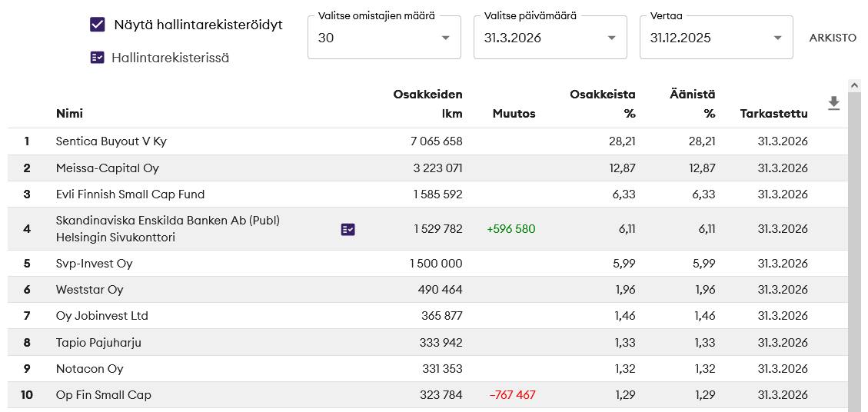Screen dimensions: 868x412
Task: Click the Osakkeiden lkm column header
Action: pos(428,104)
